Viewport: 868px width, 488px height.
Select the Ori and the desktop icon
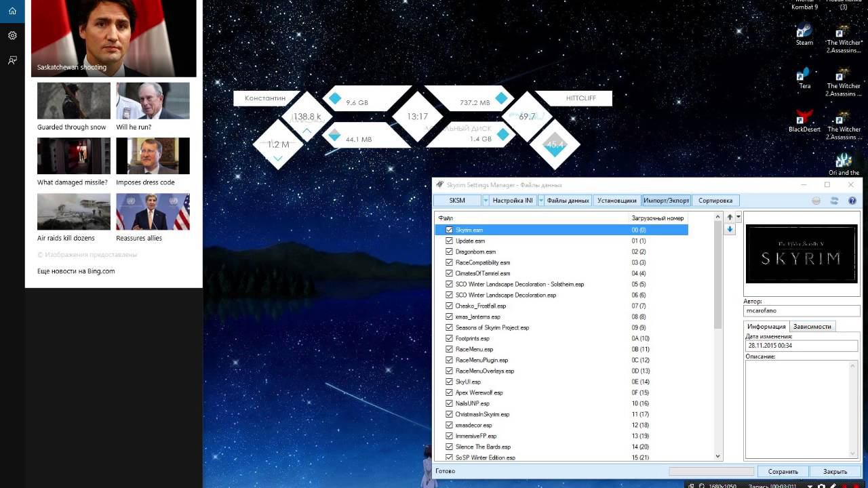(844, 165)
